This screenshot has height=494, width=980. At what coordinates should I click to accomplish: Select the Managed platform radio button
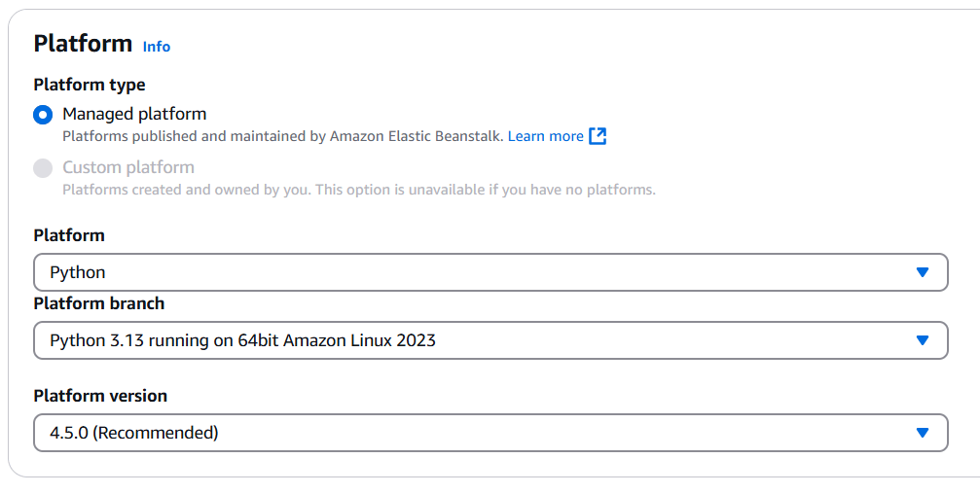(x=43, y=115)
